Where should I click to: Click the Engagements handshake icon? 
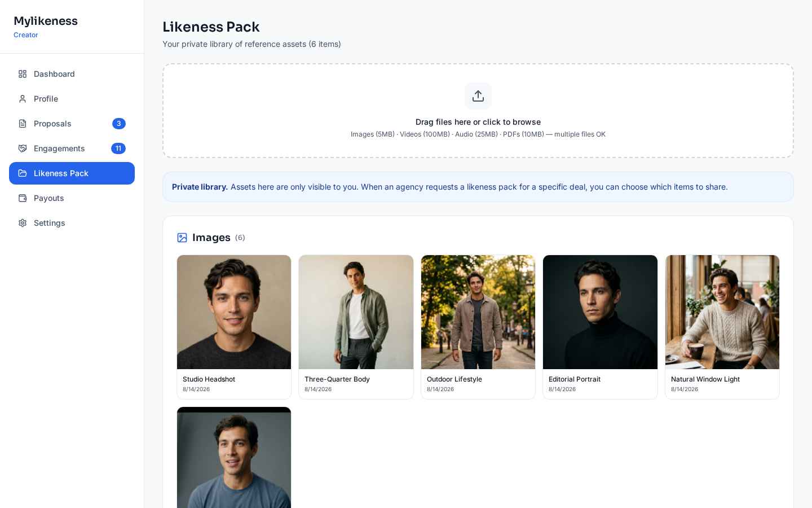pos(23,148)
